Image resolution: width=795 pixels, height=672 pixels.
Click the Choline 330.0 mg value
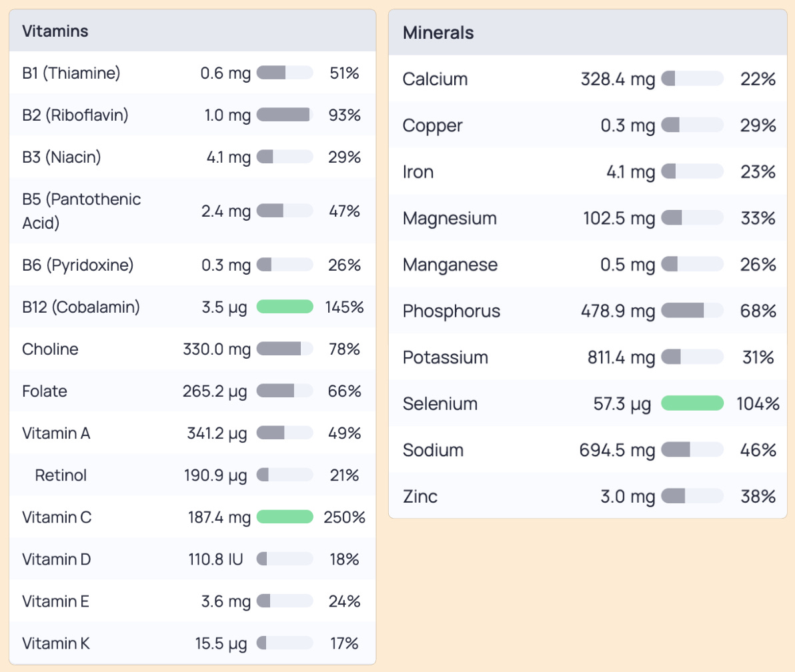217,349
